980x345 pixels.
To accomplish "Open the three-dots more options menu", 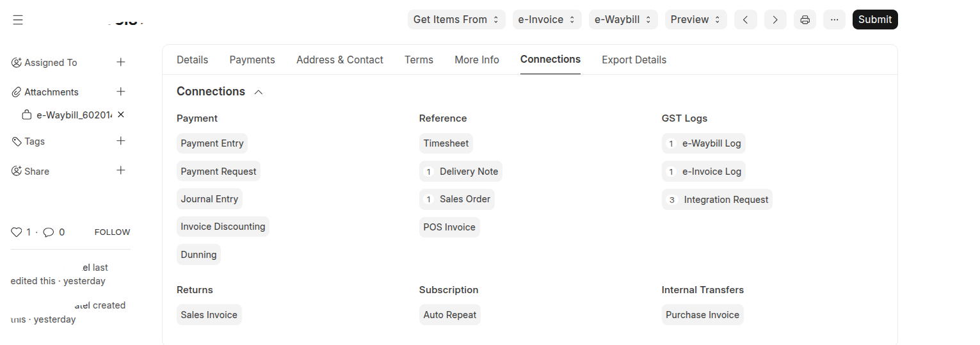I will click(x=834, y=20).
